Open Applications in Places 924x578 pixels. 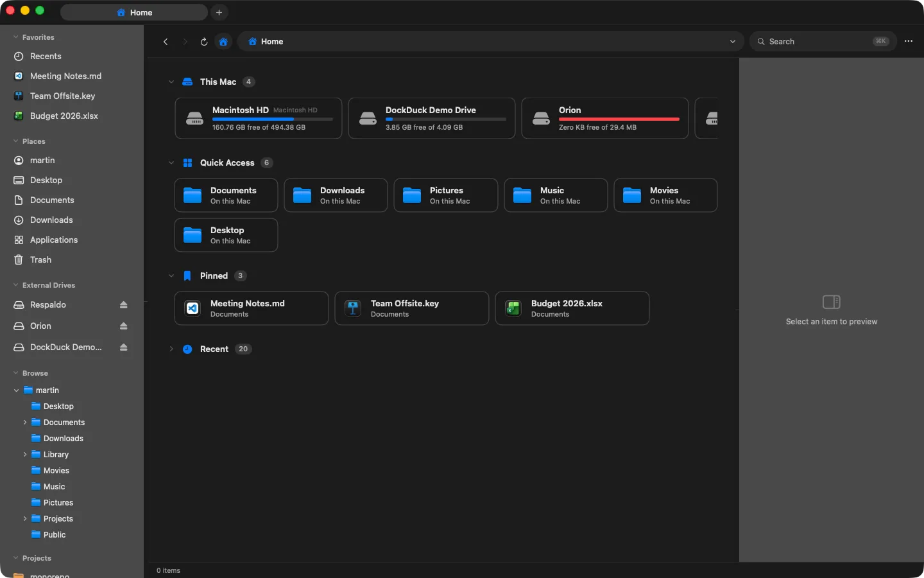pyautogui.click(x=72, y=240)
